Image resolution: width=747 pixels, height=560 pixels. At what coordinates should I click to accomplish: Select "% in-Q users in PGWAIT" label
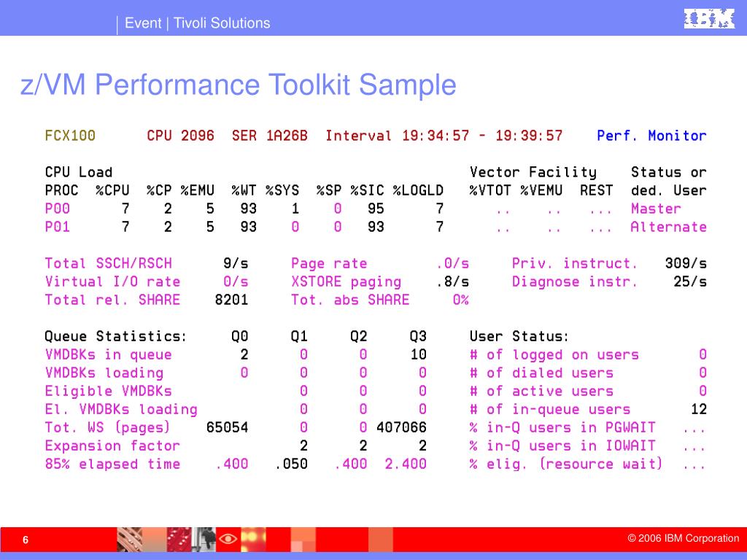click(x=562, y=427)
